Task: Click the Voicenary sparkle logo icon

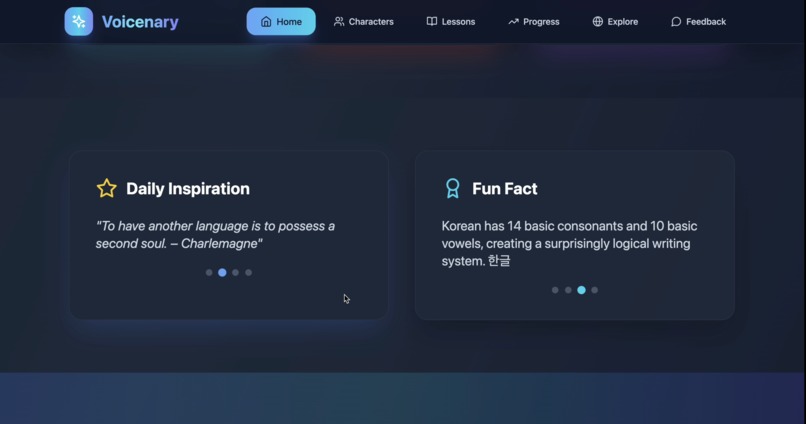Action: (x=79, y=22)
